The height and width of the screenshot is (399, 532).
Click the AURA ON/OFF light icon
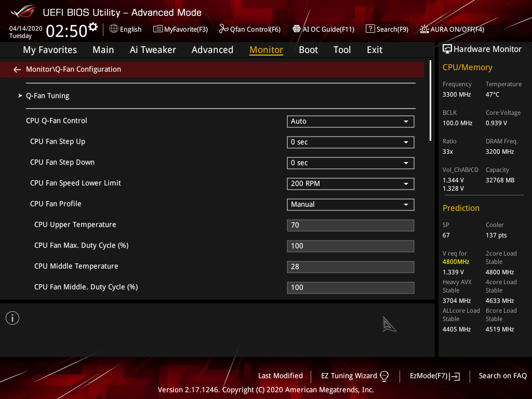[424, 29]
